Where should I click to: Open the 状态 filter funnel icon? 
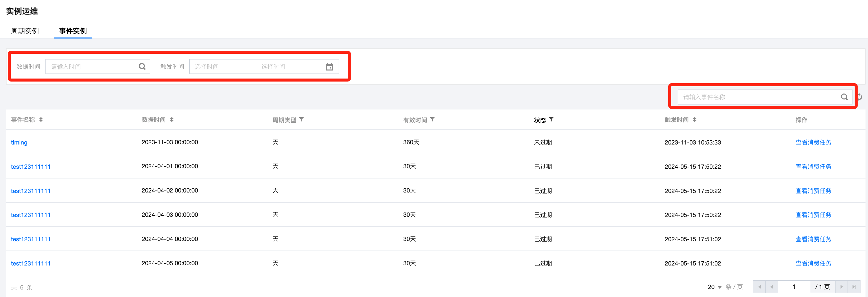coord(551,119)
